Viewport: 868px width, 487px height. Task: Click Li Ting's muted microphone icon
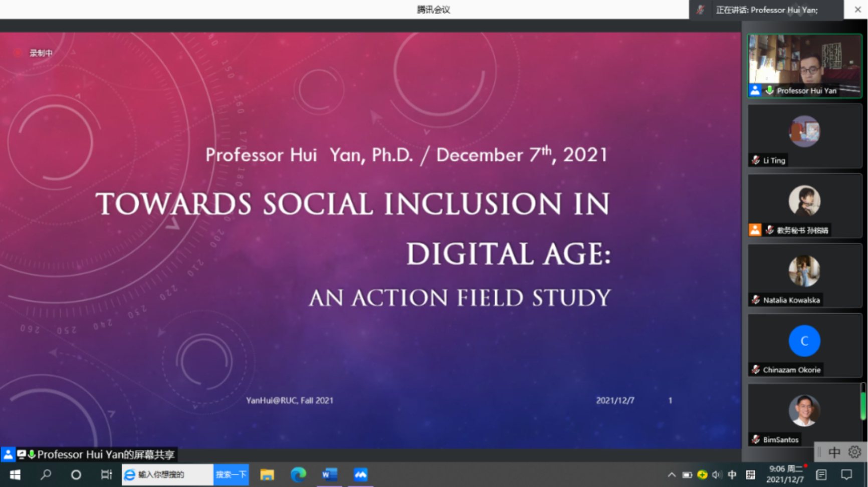tap(756, 160)
